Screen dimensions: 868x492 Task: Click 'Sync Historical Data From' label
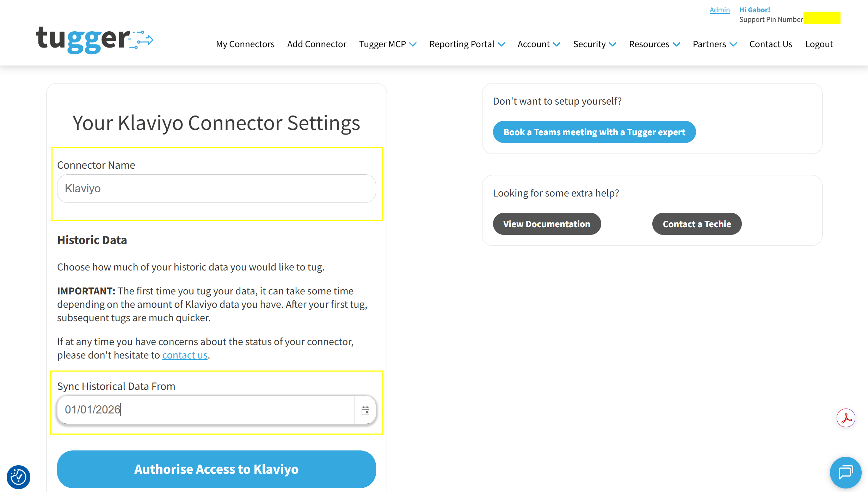[x=116, y=386]
